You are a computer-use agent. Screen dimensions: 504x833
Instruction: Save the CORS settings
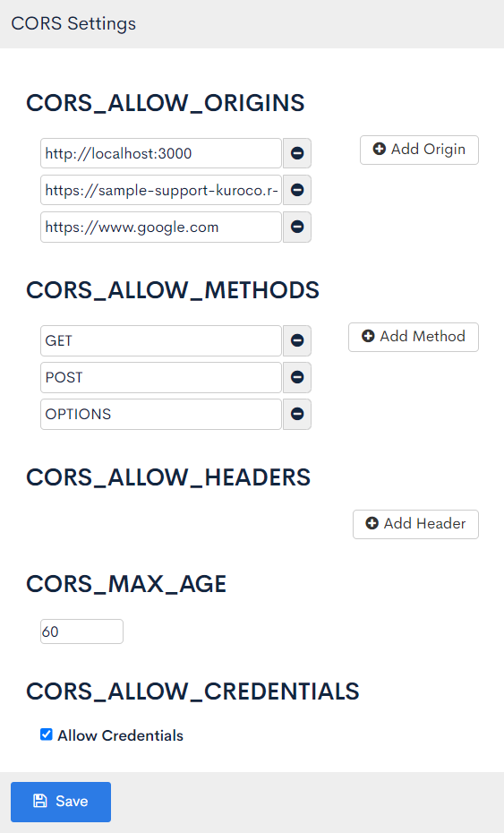tap(61, 802)
